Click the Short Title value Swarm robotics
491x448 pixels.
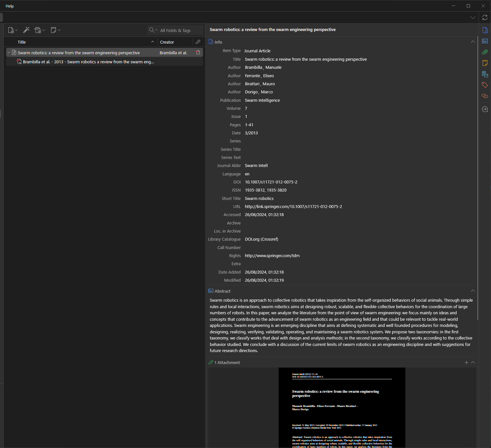tap(259, 198)
